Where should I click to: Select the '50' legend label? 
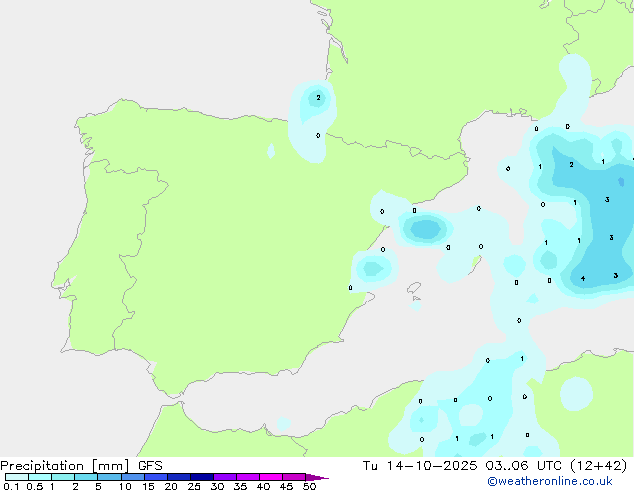pos(309,486)
